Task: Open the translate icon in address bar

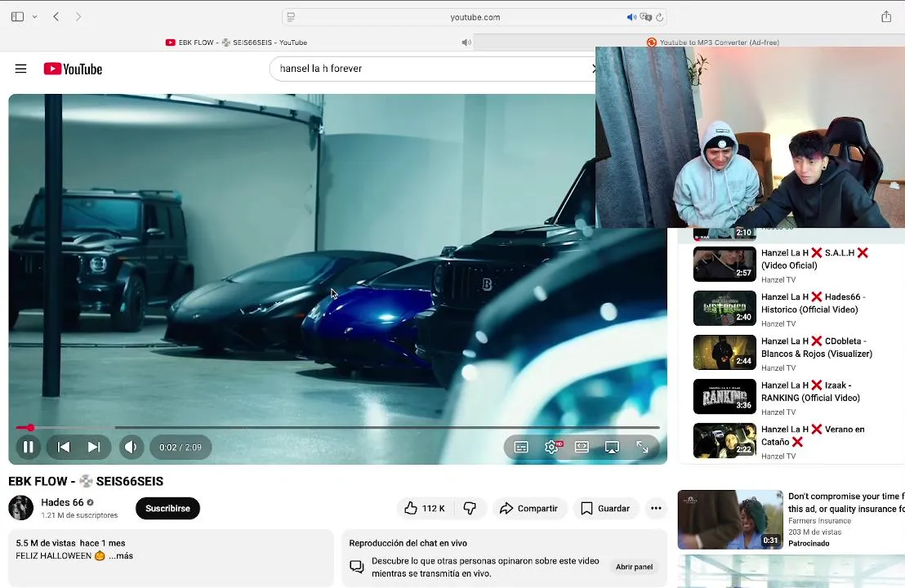Action: [x=646, y=17]
